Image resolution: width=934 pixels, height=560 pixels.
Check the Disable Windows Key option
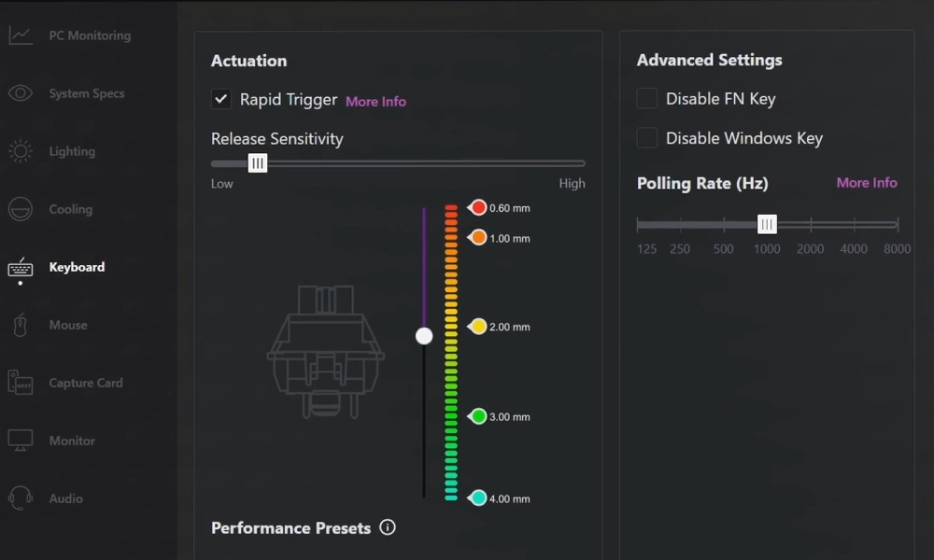[x=647, y=137]
